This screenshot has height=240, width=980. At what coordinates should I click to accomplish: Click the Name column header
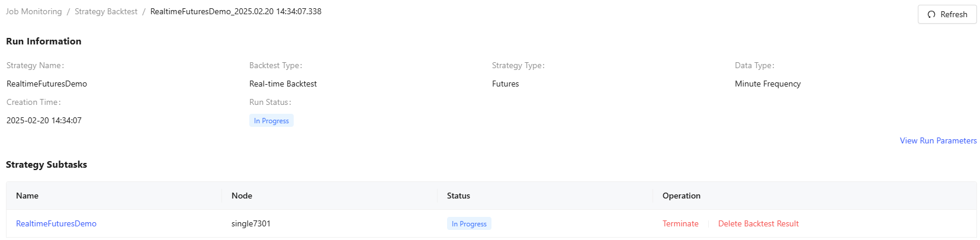pos(27,196)
